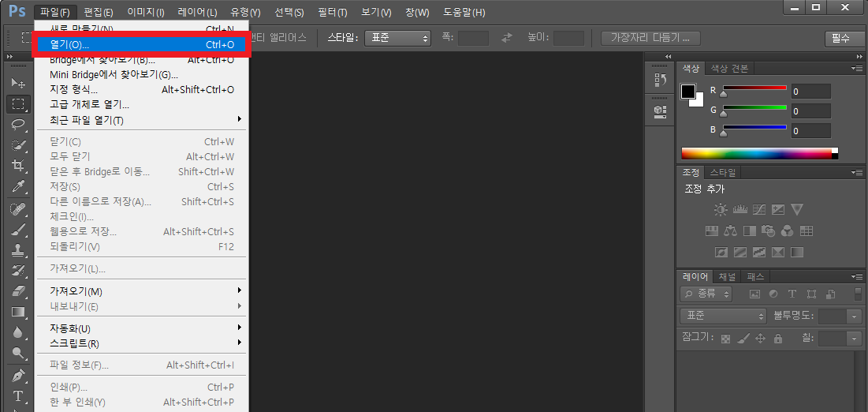This screenshot has height=412, width=868.
Task: Add an Exposure adjustment (plus/minus icon)
Action: pos(778,210)
